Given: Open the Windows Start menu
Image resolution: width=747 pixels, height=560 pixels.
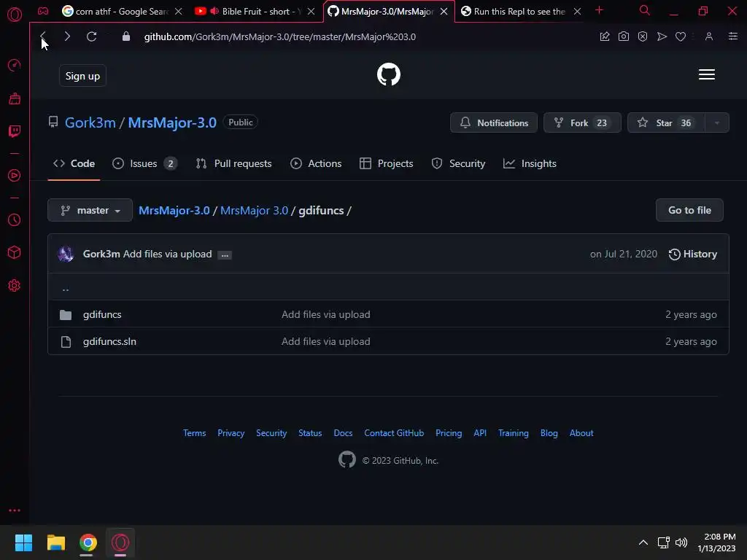Looking at the screenshot, I should 23,542.
